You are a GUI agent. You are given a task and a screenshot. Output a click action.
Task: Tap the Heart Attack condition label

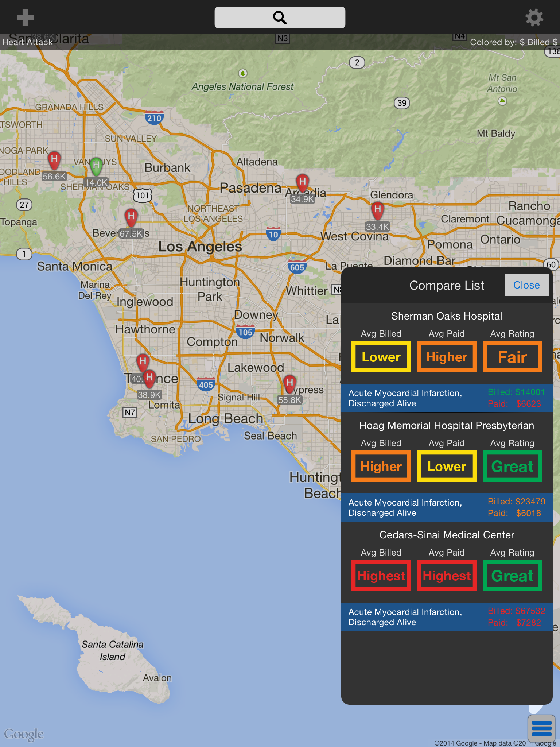tap(28, 42)
